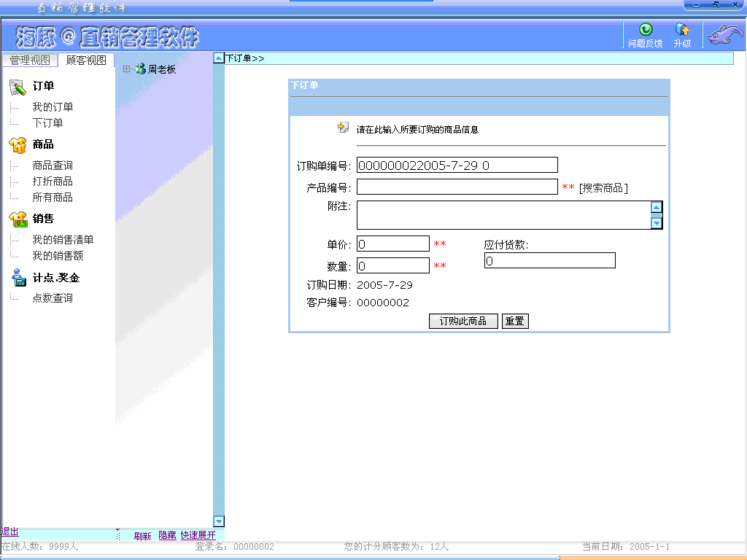Click the 应付货款 input field
Image resolution: width=747 pixels, height=560 pixels.
tap(550, 260)
